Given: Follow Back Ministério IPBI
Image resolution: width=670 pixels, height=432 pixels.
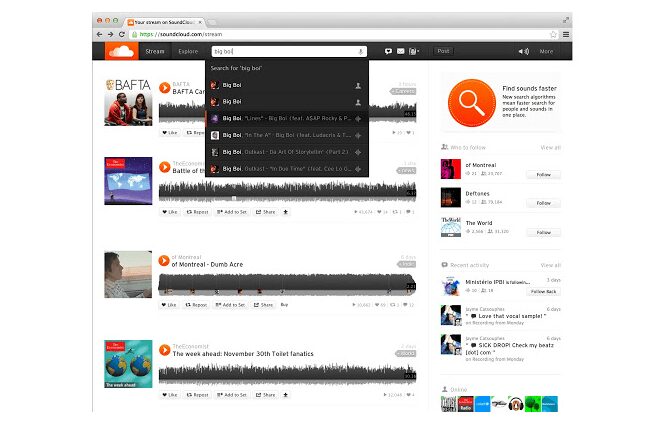Looking at the screenshot, I should (x=544, y=291).
